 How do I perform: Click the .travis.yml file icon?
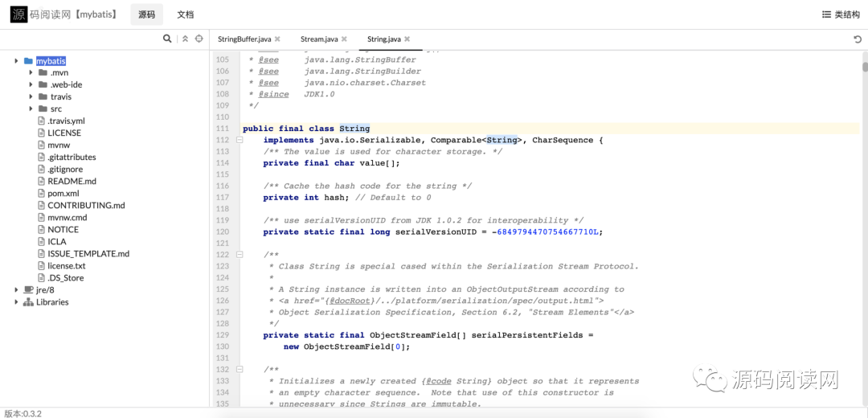(x=42, y=121)
